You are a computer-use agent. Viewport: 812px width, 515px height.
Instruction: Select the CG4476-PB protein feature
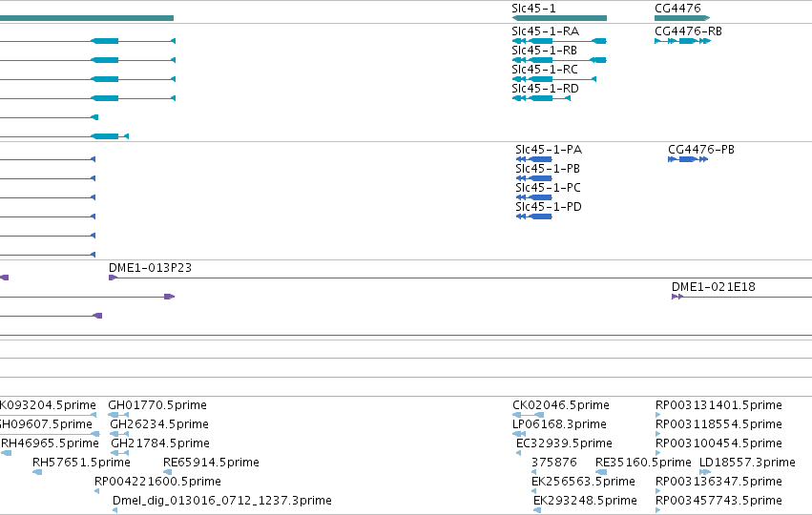point(688,159)
